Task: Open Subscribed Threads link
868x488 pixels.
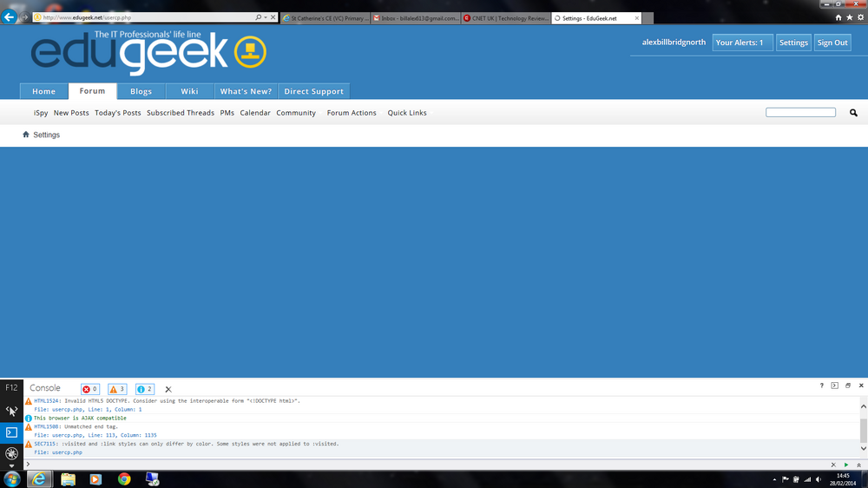Action: pyautogui.click(x=181, y=112)
